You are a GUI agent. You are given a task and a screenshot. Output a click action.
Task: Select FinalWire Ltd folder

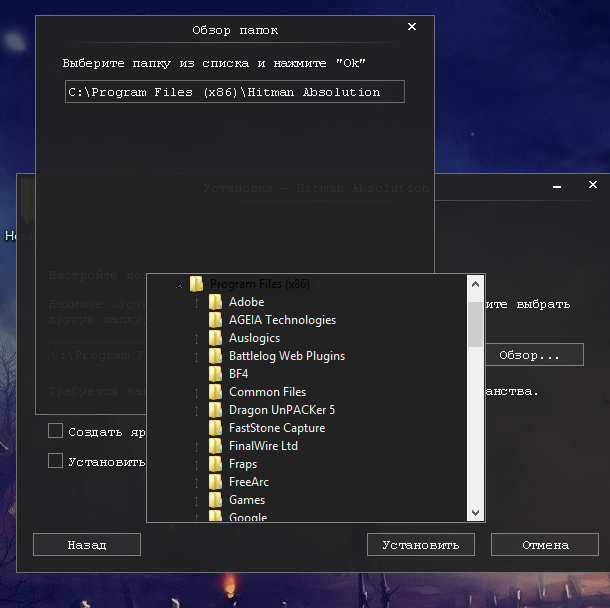click(x=263, y=446)
